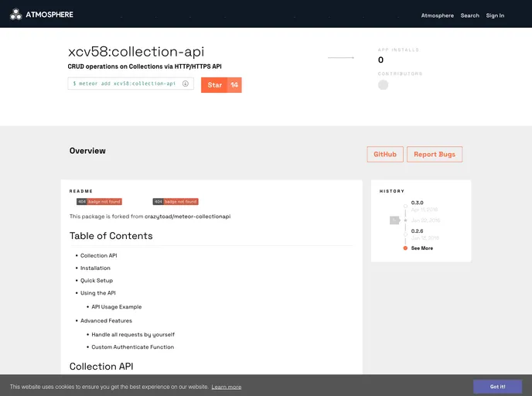
Task: Click the CRUD operations description text
Action: coord(145,67)
